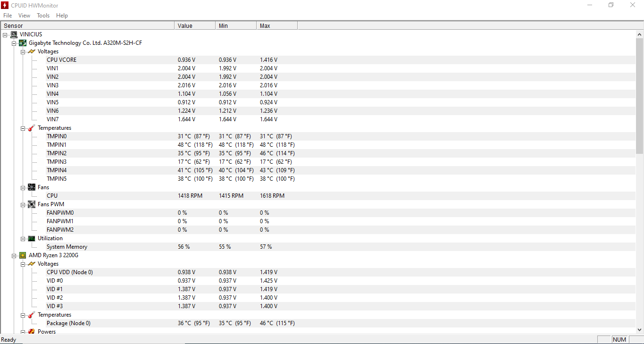Image resolution: width=644 pixels, height=344 pixels.
Task: Click the Max column header
Action: click(x=277, y=25)
